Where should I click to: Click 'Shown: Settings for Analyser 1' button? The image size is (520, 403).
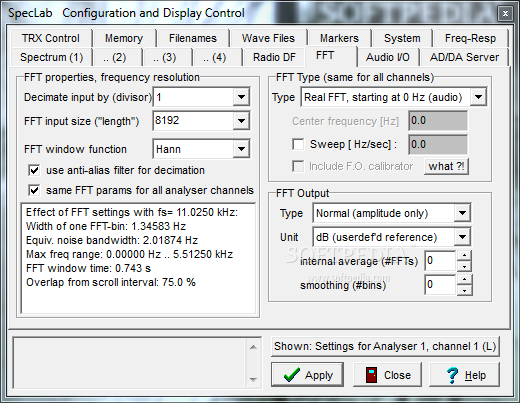[x=385, y=346]
